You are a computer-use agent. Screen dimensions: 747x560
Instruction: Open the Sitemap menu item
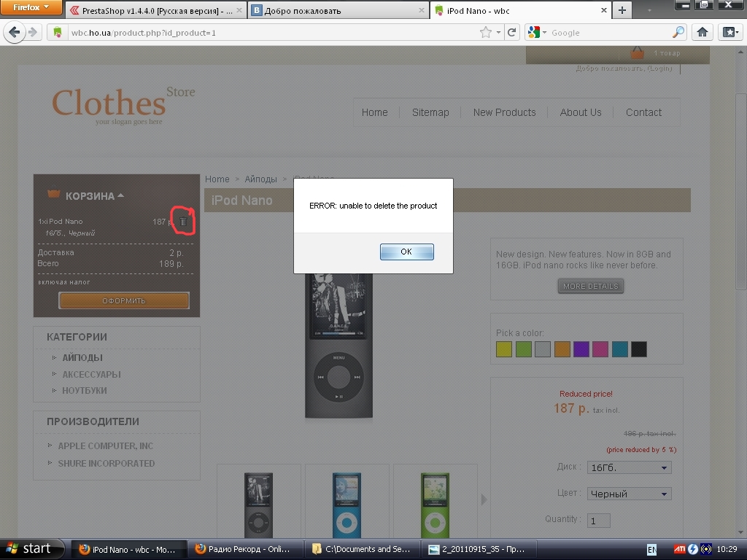[x=430, y=112]
